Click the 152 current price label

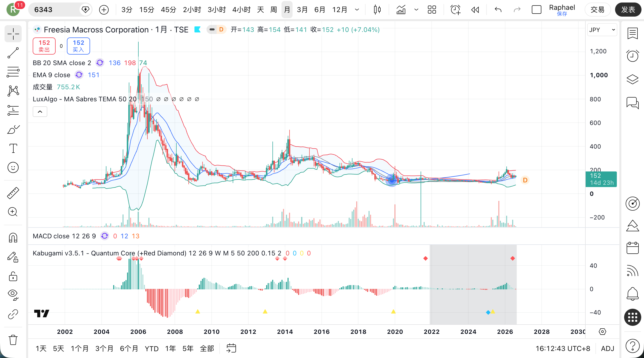[601, 179]
